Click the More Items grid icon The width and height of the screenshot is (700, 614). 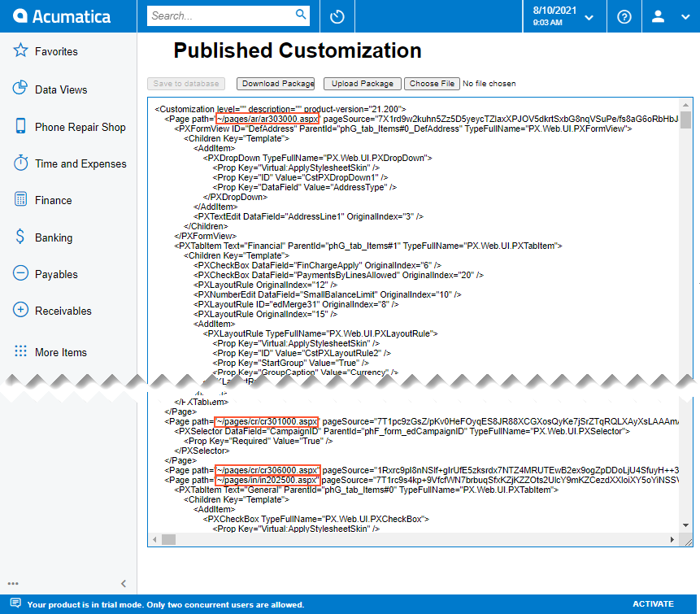[x=20, y=351]
